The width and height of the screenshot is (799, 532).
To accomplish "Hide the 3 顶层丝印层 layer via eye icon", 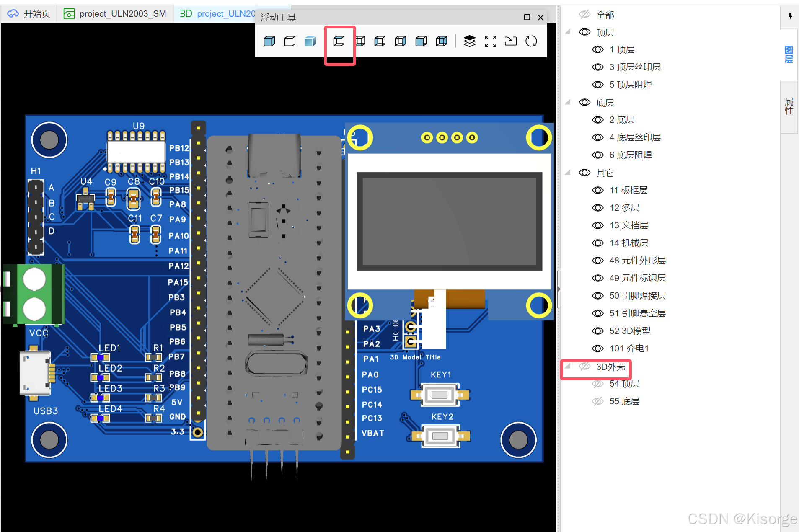I will (x=598, y=67).
